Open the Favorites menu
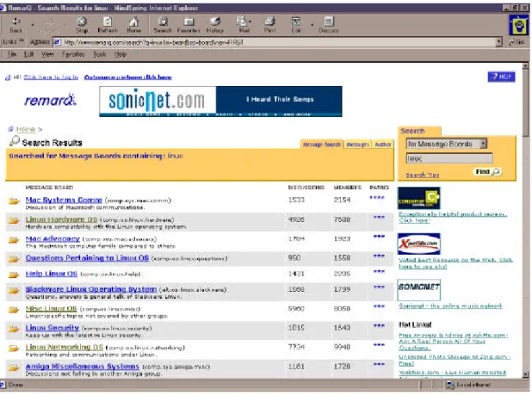This screenshot has width=532, height=395. click(73, 54)
